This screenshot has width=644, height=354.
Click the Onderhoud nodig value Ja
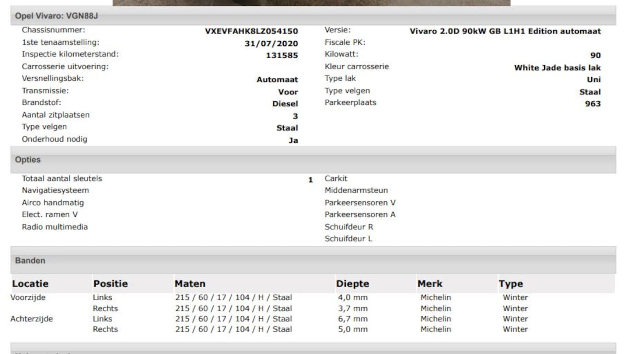coord(293,140)
